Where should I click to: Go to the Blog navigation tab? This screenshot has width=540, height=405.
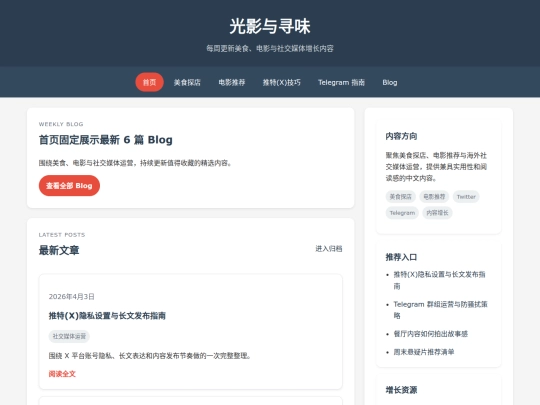tap(390, 82)
